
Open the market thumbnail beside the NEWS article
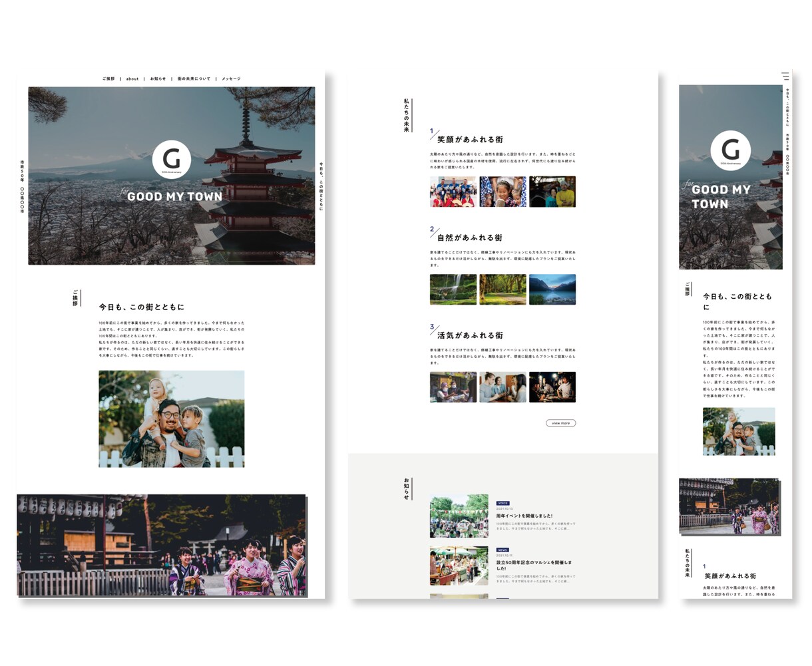(x=459, y=566)
